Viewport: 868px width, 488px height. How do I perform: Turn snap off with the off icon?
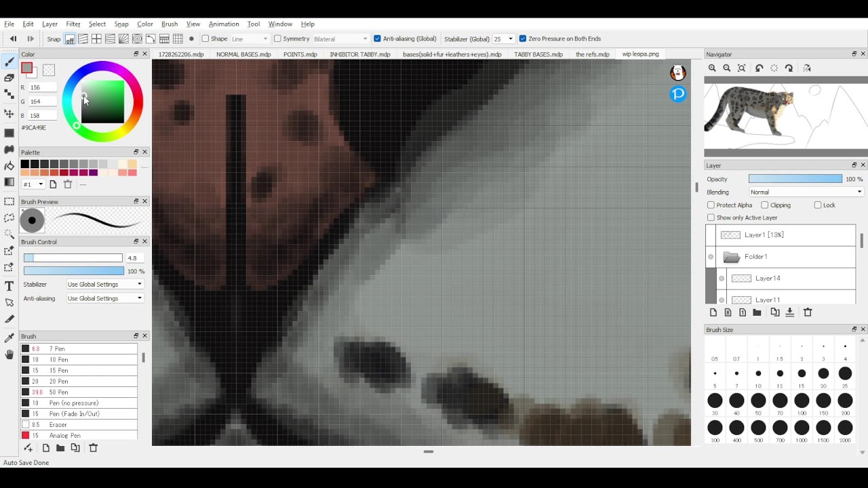(x=70, y=39)
